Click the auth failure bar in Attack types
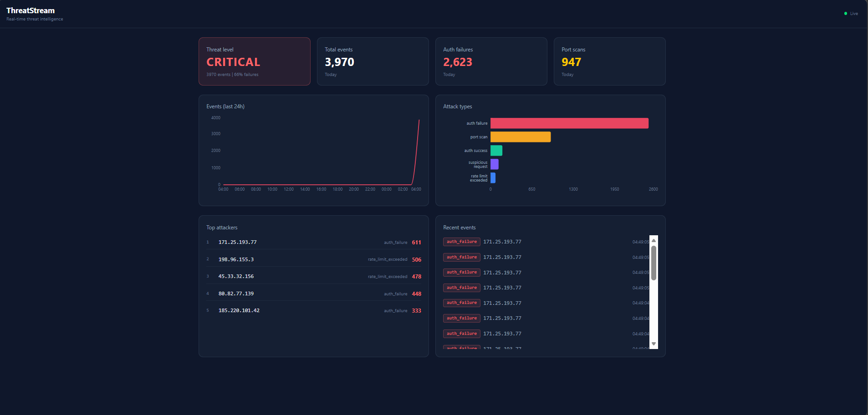 tap(569, 123)
